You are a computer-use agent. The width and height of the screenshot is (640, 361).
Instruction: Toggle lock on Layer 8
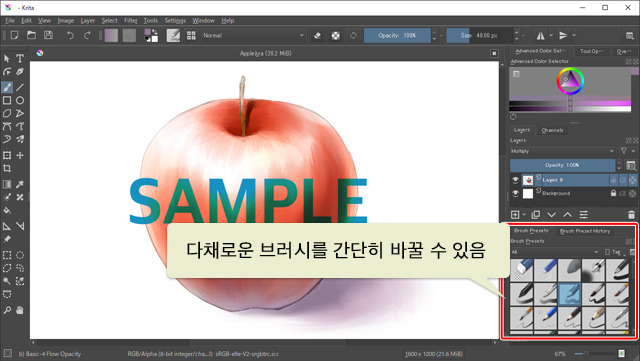point(613,180)
